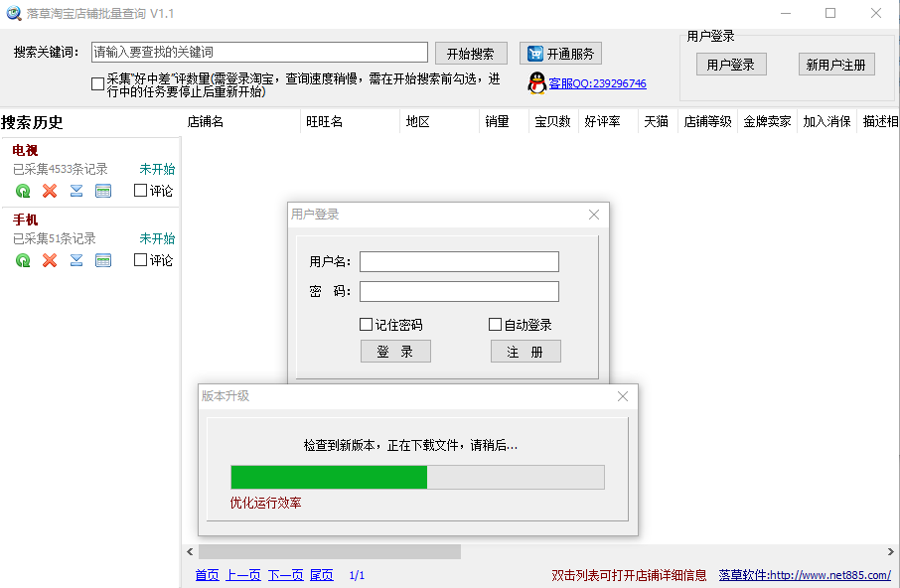Enable the 评论 checkbox for 手机
This screenshot has height=588, width=900.
pyautogui.click(x=140, y=260)
